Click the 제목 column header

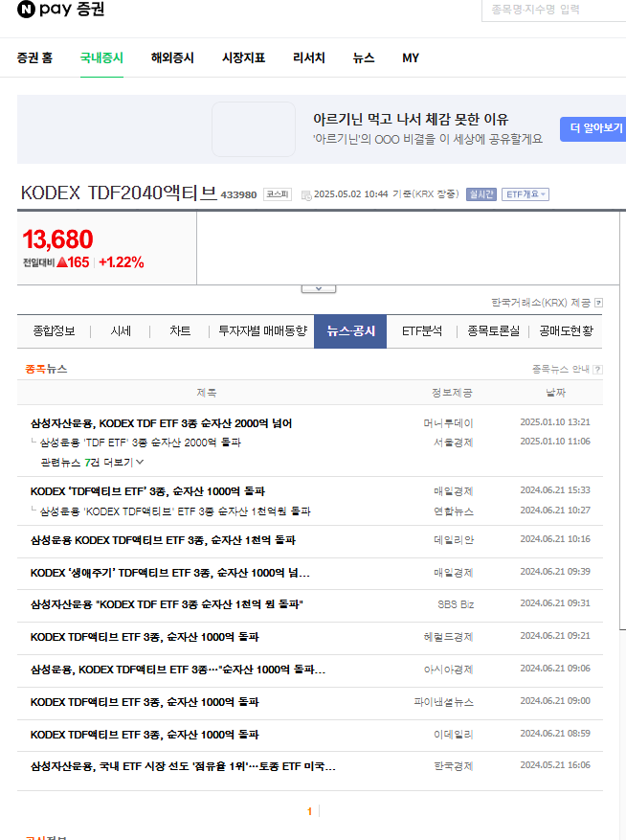(x=207, y=394)
